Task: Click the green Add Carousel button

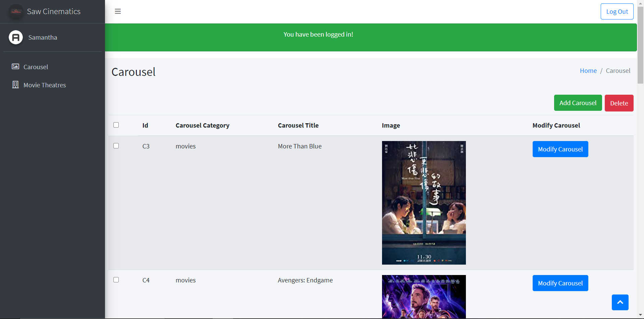Action: pos(578,103)
